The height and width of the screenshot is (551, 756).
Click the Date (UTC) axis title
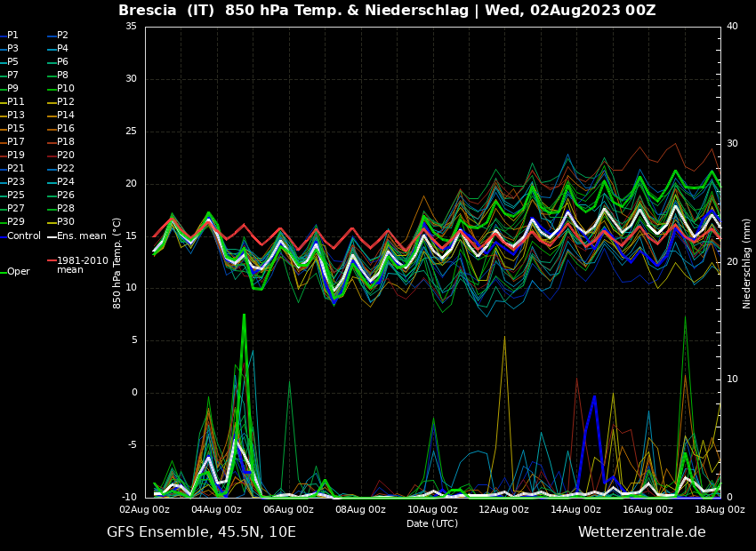[x=432, y=523]
